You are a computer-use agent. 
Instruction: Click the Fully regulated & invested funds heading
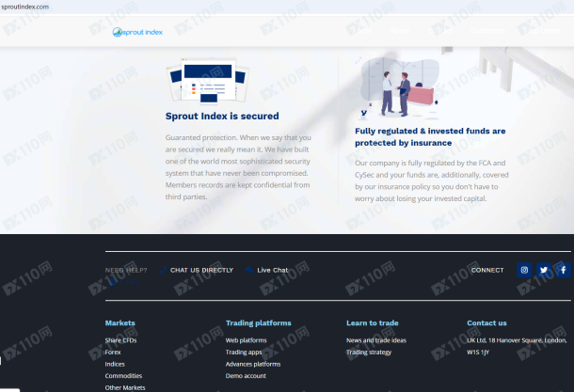coord(430,136)
